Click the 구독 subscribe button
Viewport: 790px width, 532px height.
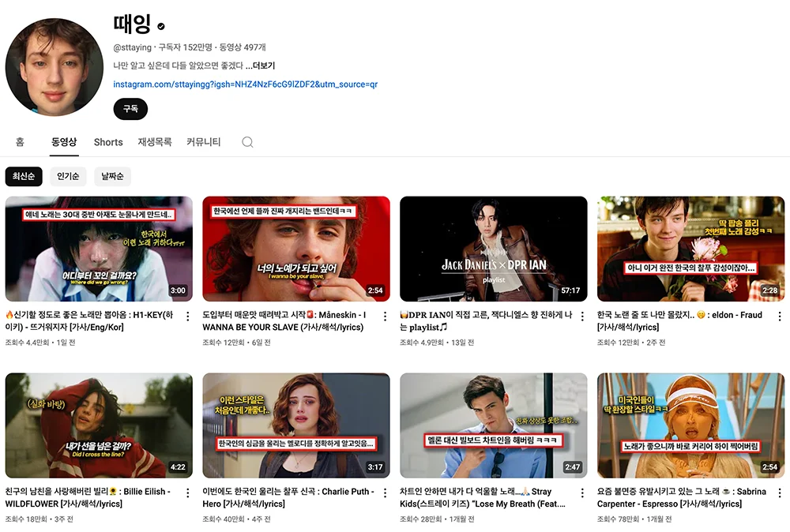pyautogui.click(x=130, y=109)
